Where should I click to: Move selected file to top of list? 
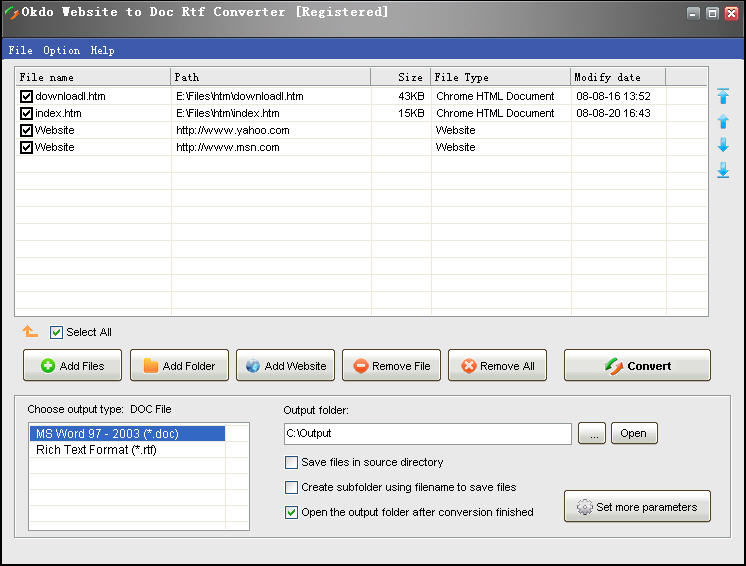coord(723,96)
